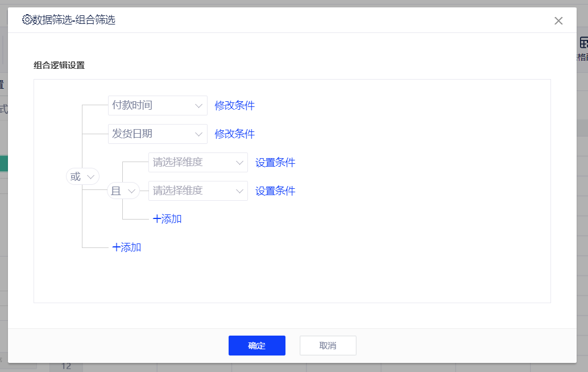Expand the first 请选择维度 dropdown

coord(197,163)
